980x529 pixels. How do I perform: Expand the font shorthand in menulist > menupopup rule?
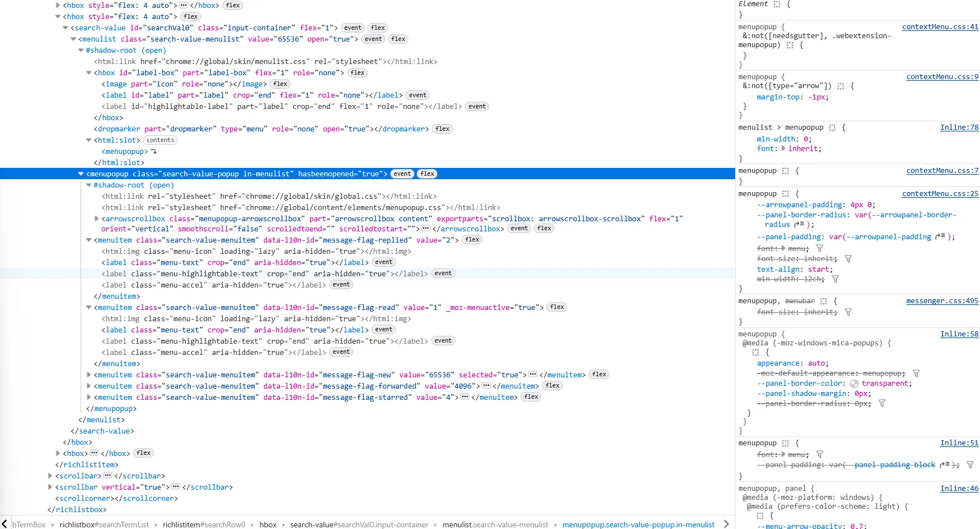pyautogui.click(x=783, y=149)
